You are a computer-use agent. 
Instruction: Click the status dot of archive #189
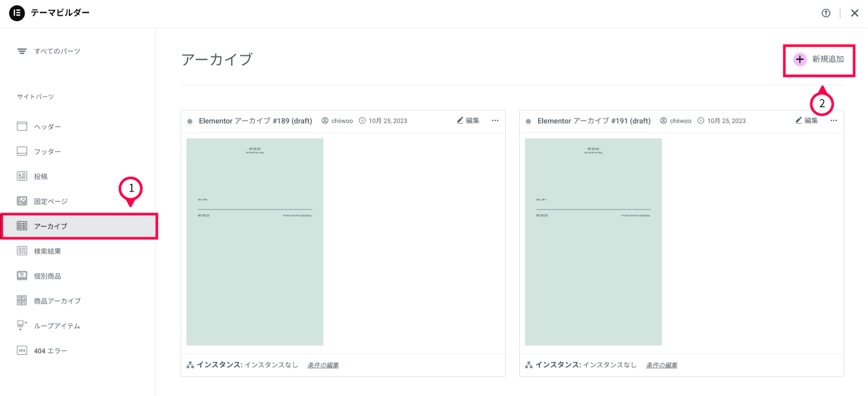[190, 122]
